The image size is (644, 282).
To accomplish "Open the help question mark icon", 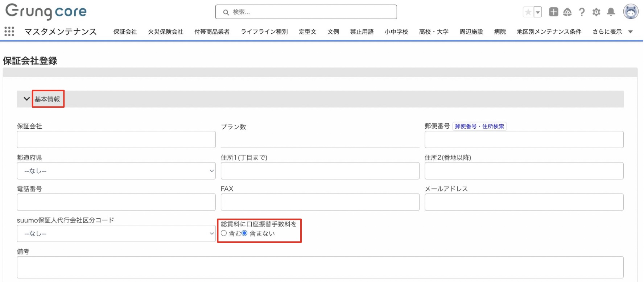I will (582, 12).
